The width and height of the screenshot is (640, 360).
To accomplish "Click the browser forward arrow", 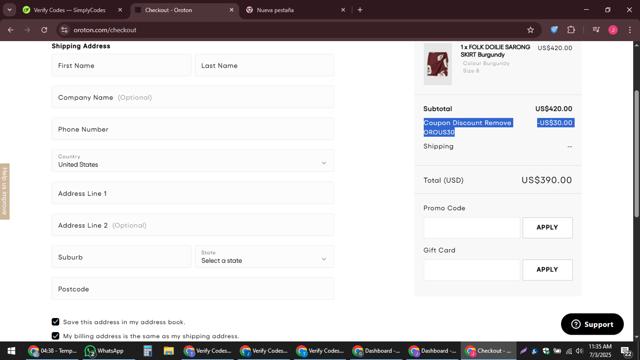I will point(27,30).
